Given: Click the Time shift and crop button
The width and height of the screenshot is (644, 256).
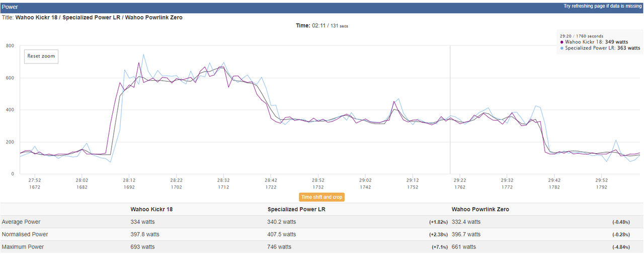Looking at the screenshot, I should coord(321,197).
